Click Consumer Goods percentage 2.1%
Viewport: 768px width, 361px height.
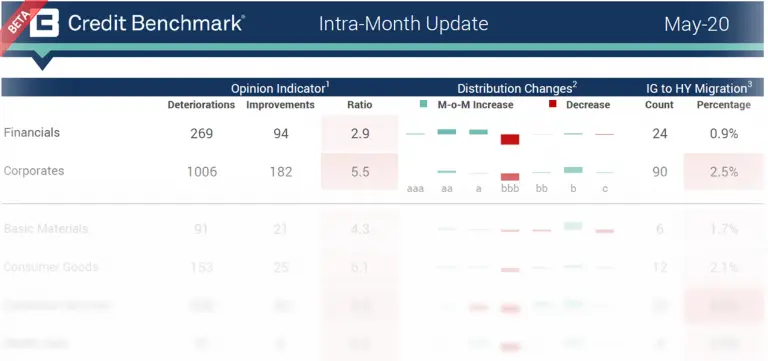coord(724,267)
